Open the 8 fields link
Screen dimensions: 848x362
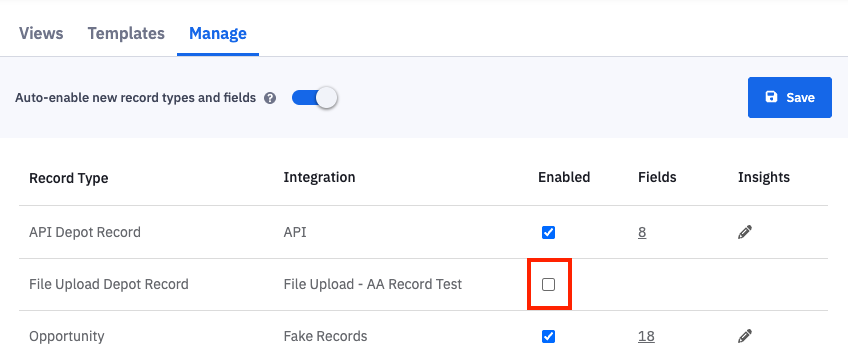click(642, 233)
